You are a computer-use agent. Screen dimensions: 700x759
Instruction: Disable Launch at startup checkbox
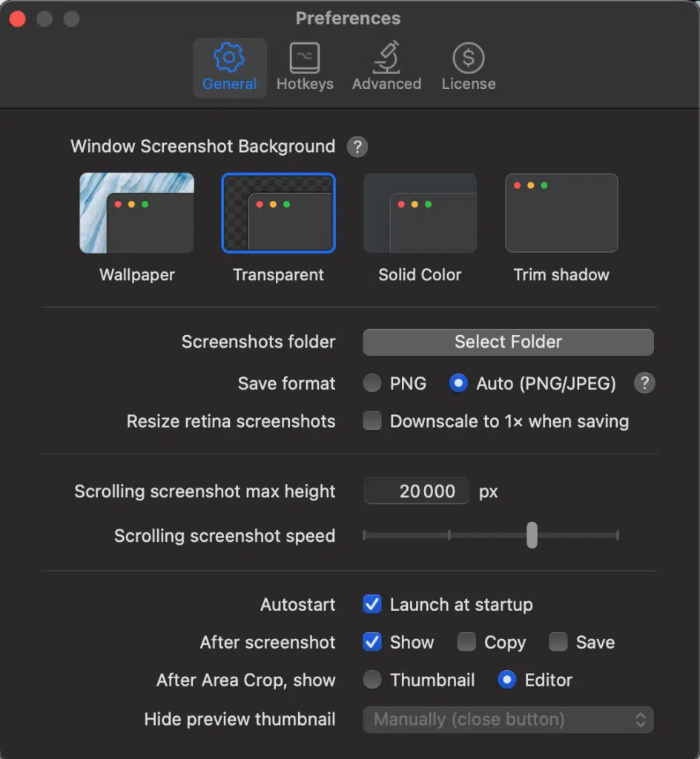(x=372, y=604)
